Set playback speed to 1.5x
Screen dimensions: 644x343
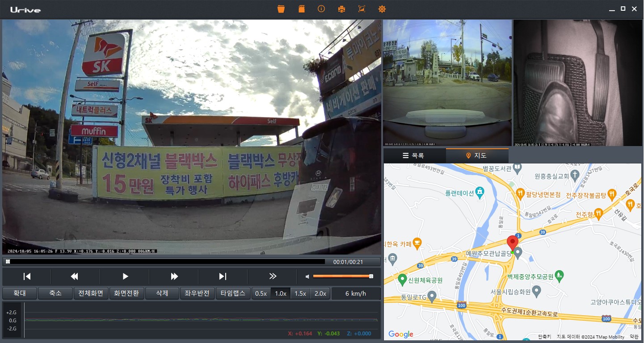tap(300, 293)
